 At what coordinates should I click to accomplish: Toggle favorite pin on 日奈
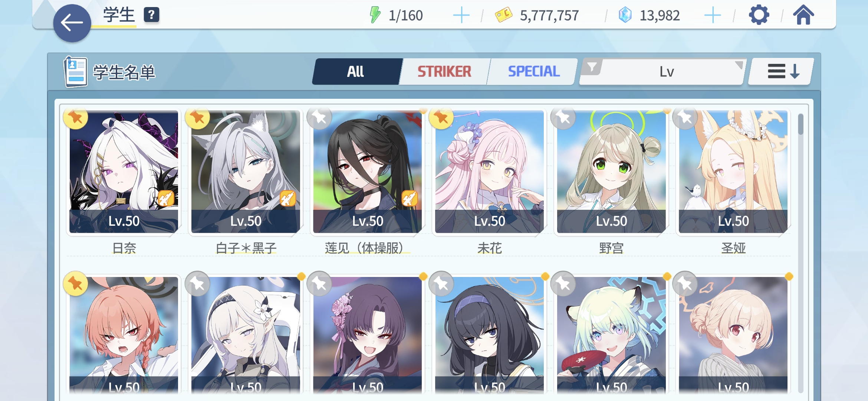(76, 118)
